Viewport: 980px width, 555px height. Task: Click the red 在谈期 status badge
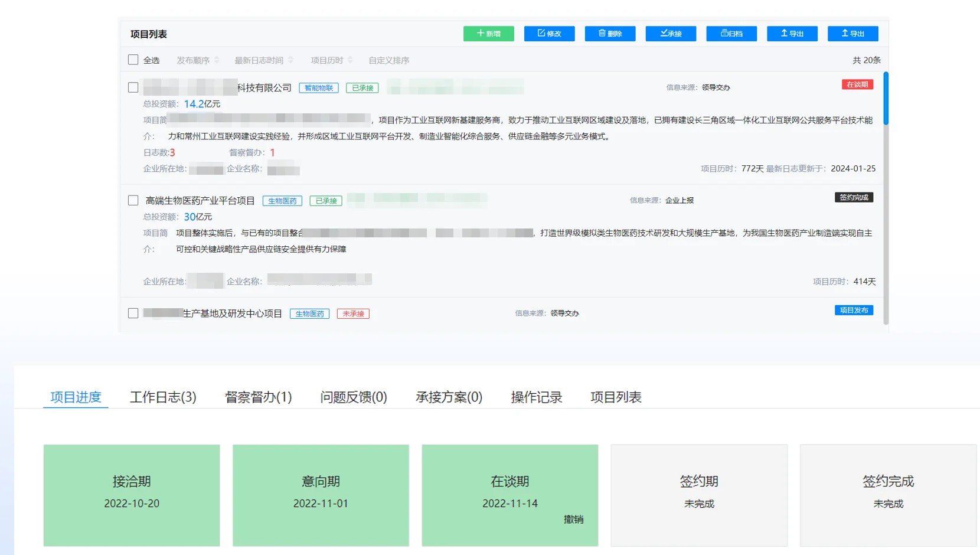tap(857, 84)
